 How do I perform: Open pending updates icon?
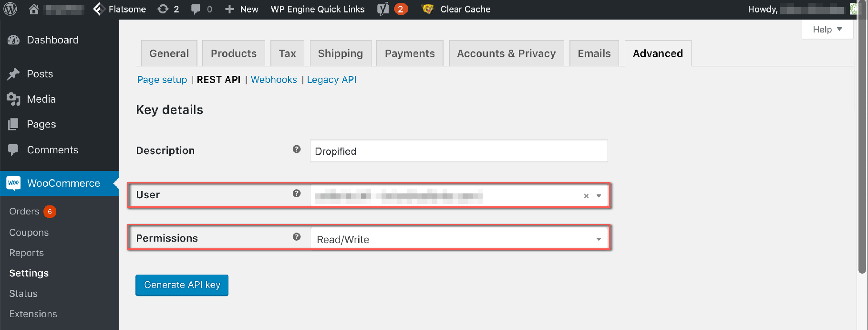(x=163, y=9)
